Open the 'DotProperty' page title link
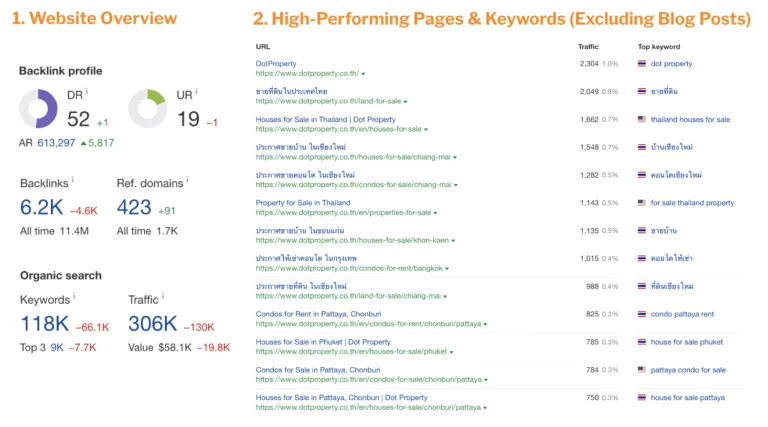Viewport: 768px width, 427px height. [276, 64]
